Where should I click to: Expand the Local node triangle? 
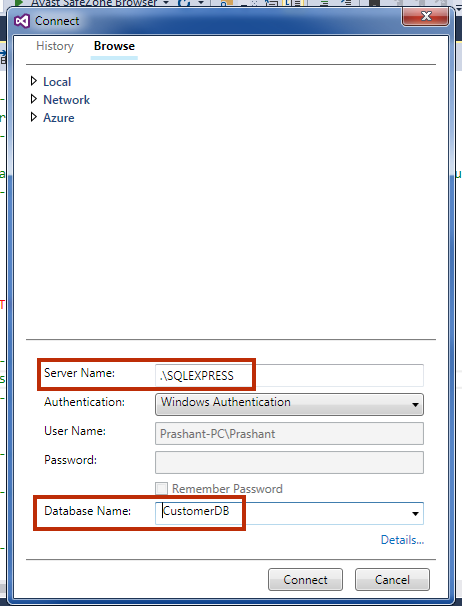[34, 81]
